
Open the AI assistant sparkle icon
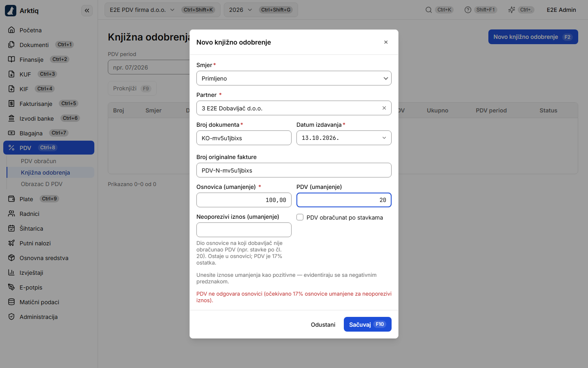click(x=512, y=10)
